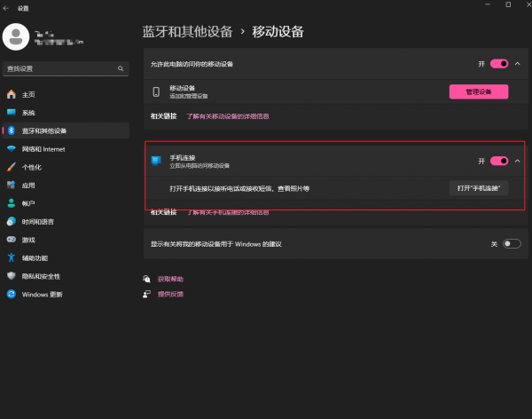This screenshot has width=532, height=419.
Task: Open 了解有关手机连接的详细信息 link
Action: pos(228,212)
